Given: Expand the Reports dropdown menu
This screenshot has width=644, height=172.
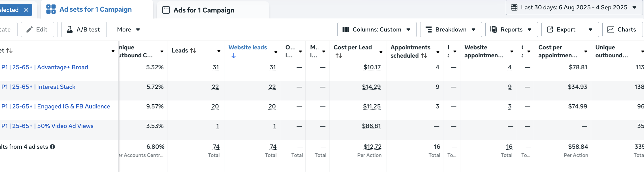Looking at the screenshot, I should [511, 30].
